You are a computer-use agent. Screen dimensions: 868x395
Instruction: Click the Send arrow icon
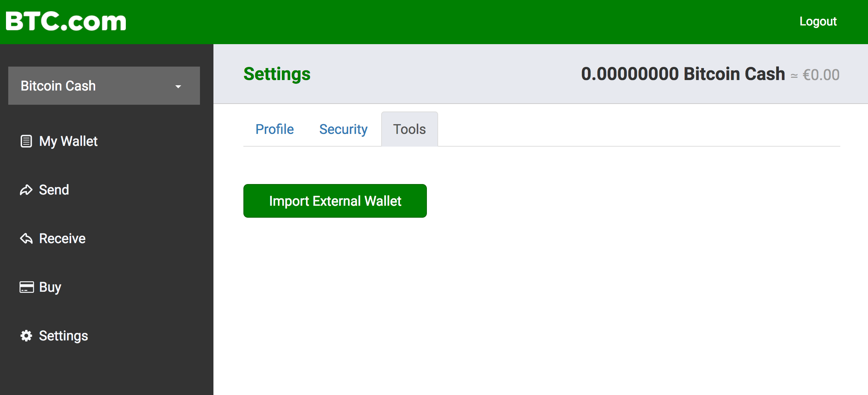26,190
